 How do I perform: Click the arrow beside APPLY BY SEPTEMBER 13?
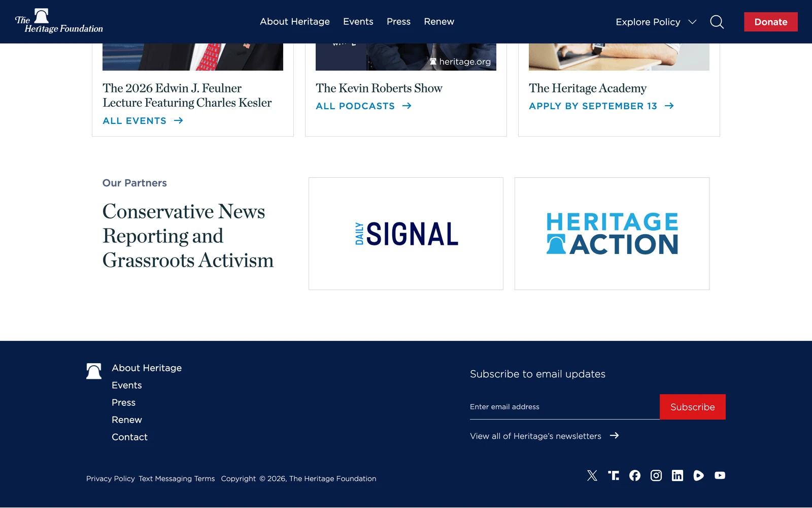click(669, 106)
